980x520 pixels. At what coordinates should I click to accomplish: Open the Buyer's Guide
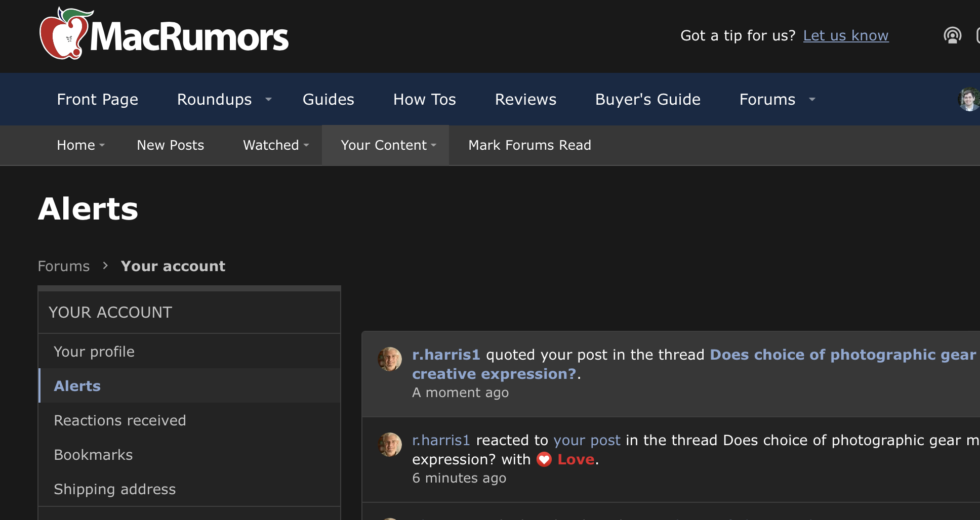click(x=648, y=99)
